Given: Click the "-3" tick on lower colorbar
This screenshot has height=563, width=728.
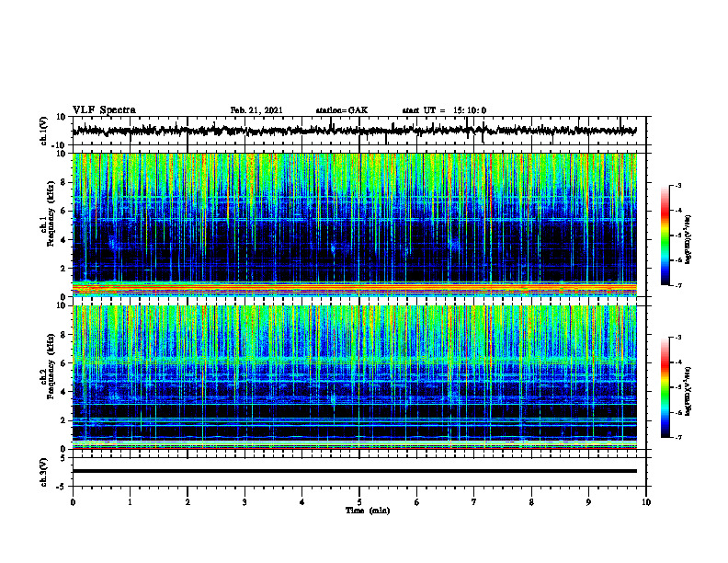Looking at the screenshot, I should point(677,338).
